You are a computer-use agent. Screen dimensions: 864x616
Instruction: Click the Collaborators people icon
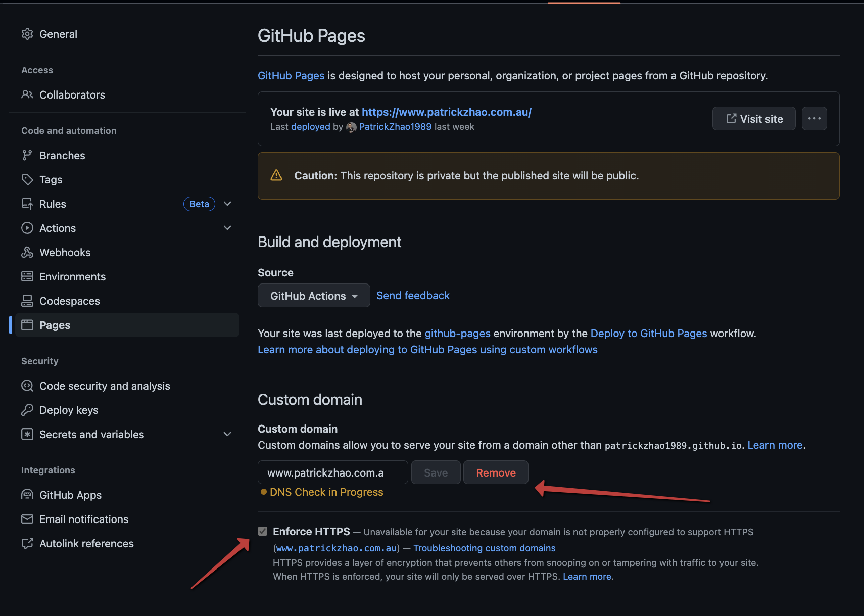pyautogui.click(x=27, y=94)
